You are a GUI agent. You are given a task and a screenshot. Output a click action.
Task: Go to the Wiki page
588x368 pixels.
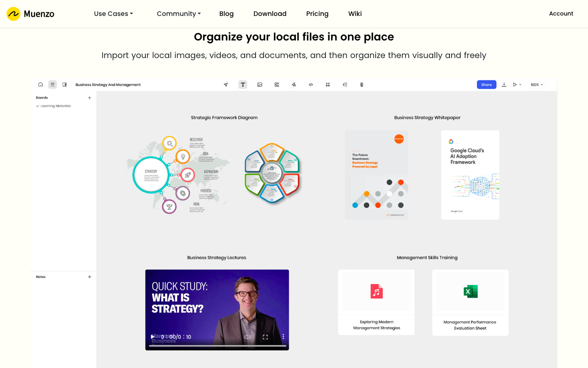(x=355, y=14)
